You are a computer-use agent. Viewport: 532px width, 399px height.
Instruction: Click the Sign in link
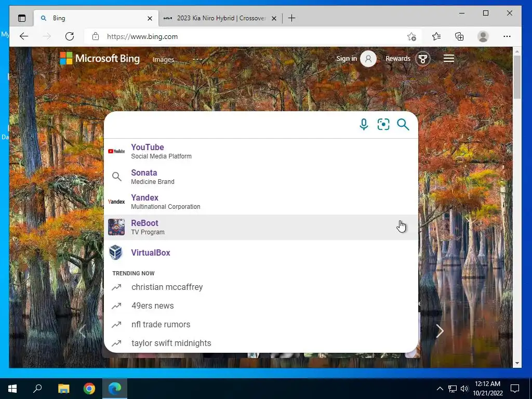pos(347,58)
